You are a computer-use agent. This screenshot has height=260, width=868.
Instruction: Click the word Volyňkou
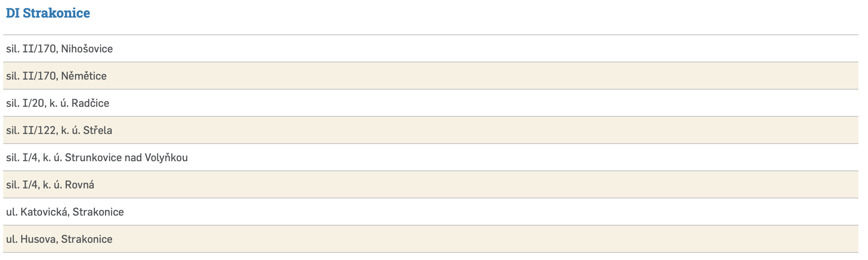[x=166, y=158]
